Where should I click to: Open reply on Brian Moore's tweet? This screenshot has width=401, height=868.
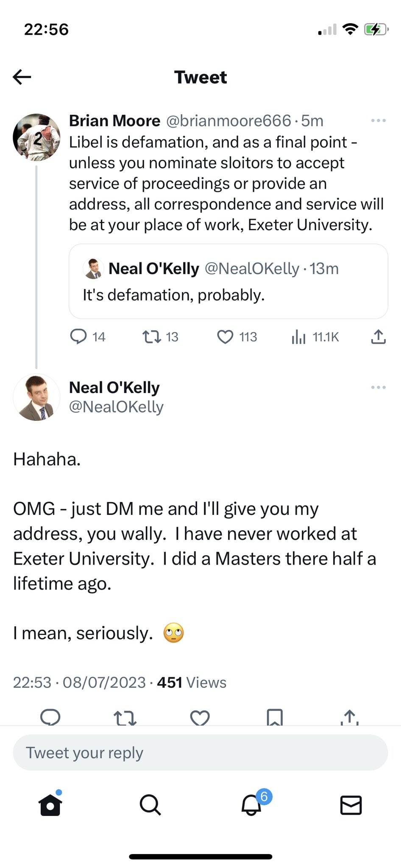coord(78,337)
